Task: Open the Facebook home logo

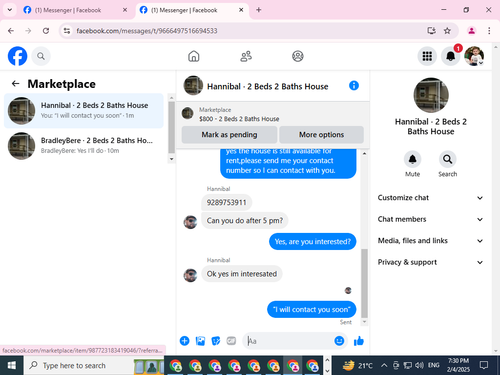Action: tap(17, 56)
